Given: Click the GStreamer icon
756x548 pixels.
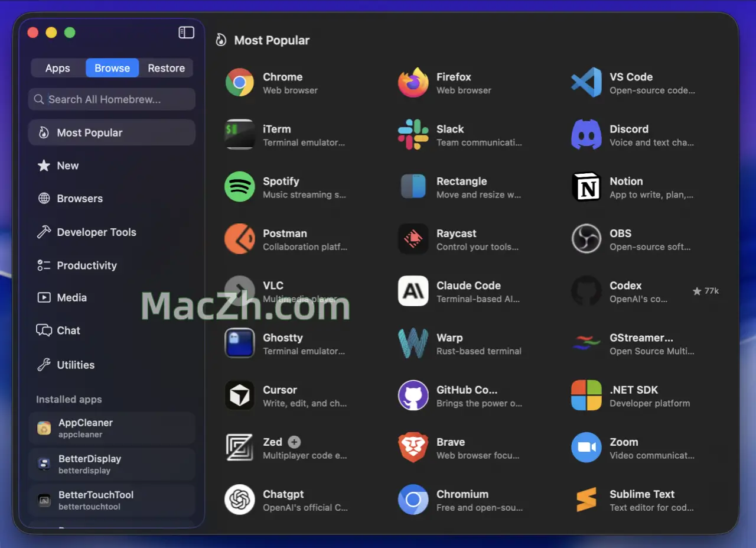Looking at the screenshot, I should (586, 343).
